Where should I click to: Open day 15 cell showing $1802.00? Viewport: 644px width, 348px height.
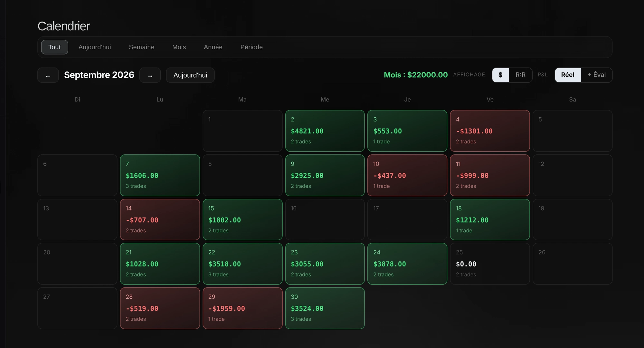[242, 219]
